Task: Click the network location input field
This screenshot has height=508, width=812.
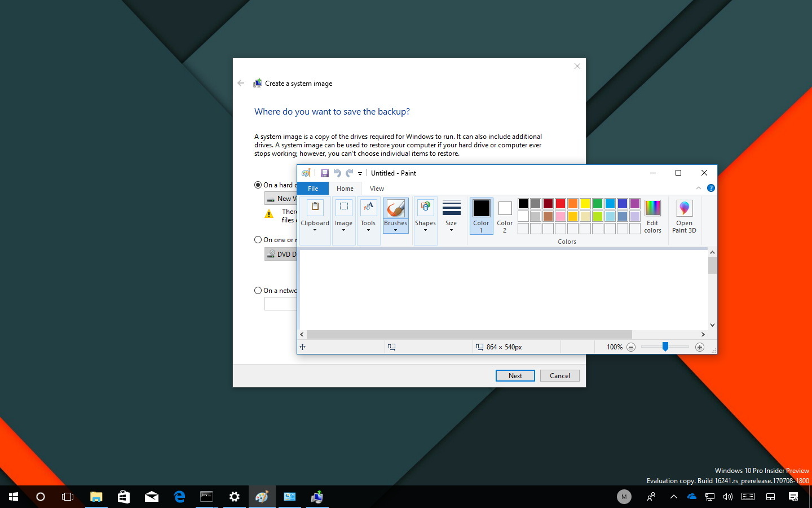Action: tap(281, 304)
